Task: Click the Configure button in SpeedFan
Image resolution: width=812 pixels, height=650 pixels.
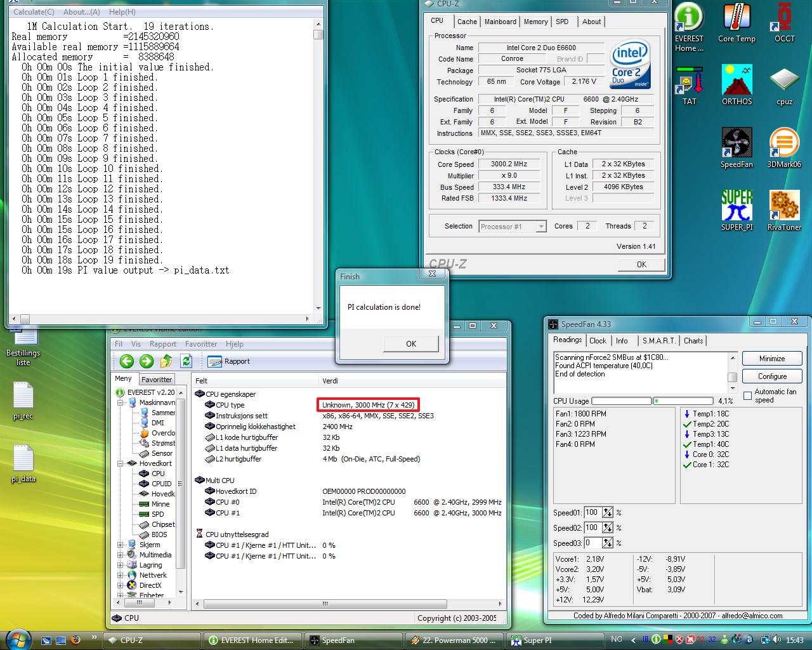Action: point(772,376)
